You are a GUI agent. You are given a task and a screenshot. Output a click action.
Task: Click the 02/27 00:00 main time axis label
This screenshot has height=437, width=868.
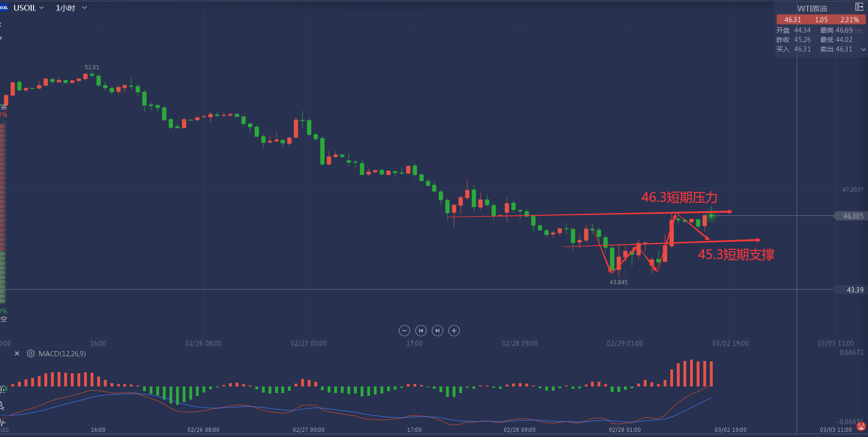click(309, 343)
